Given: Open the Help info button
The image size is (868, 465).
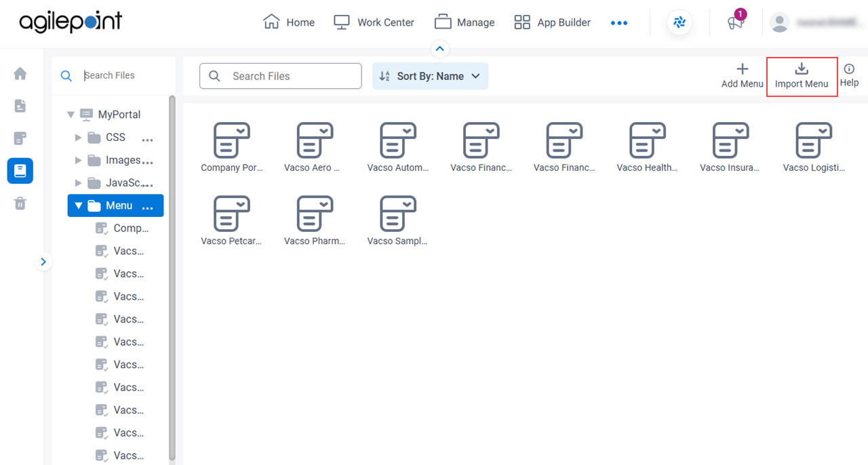Looking at the screenshot, I should (x=849, y=75).
